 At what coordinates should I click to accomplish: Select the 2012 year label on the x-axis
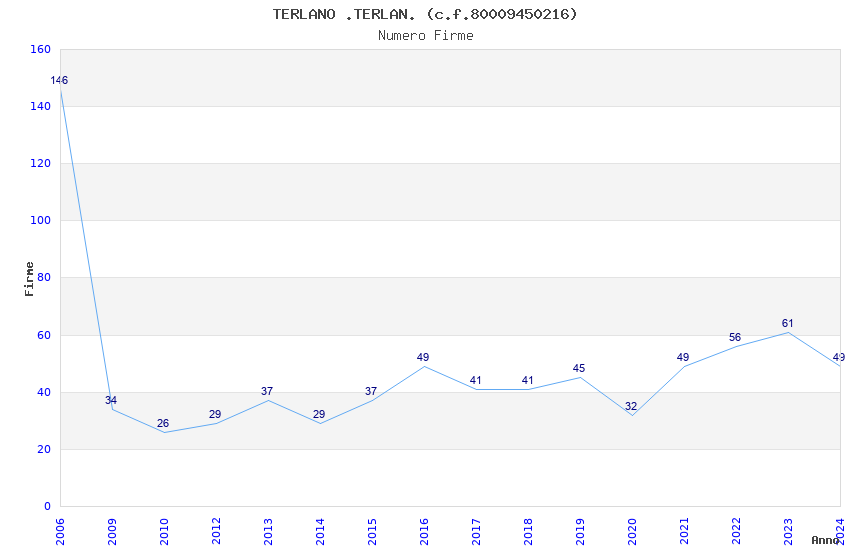(x=216, y=531)
